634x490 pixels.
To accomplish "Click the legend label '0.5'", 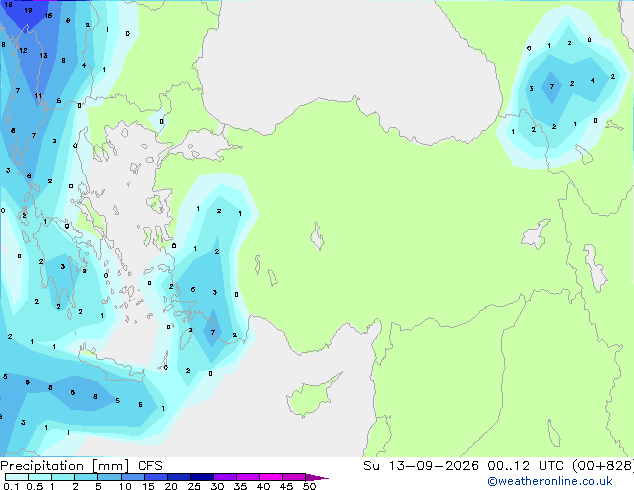I will coord(34,486).
